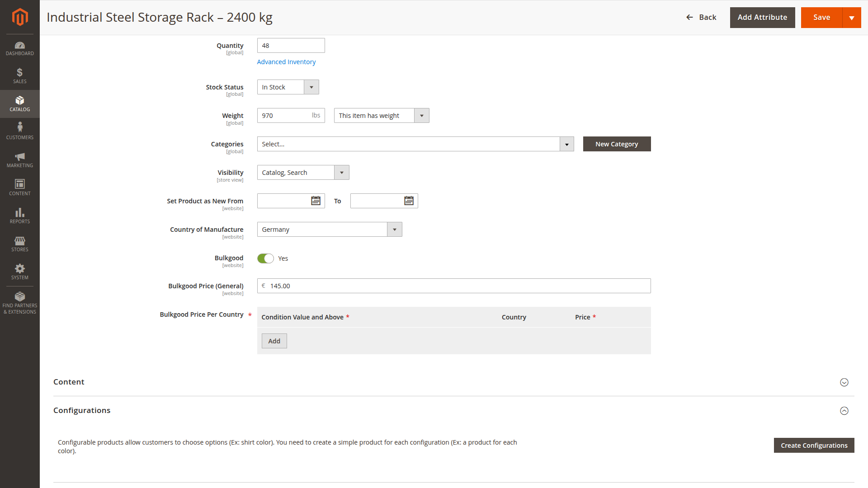The width and height of the screenshot is (868, 488).
Task: Open the Dashboard sidebar icon
Action: coord(20,48)
